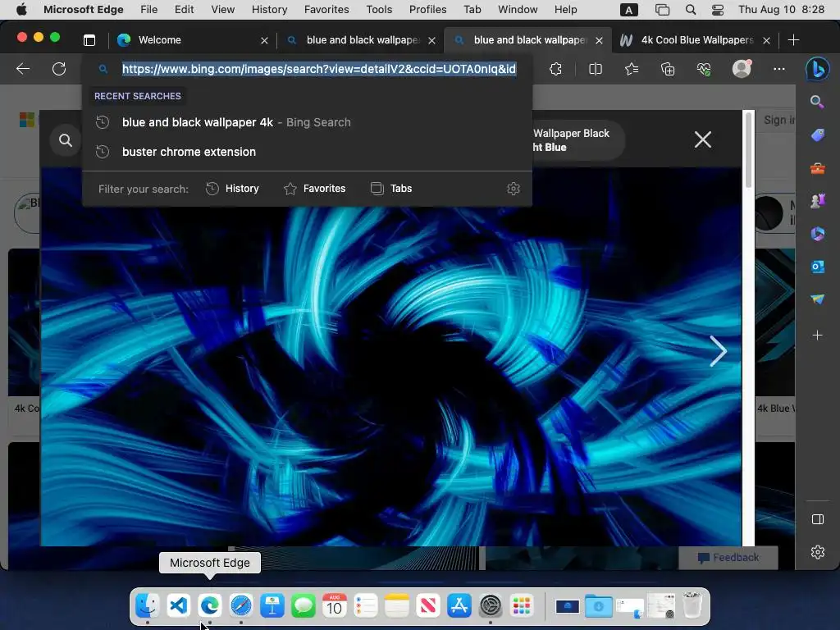
Task: Close the Welcome tab
Action: tap(264, 41)
